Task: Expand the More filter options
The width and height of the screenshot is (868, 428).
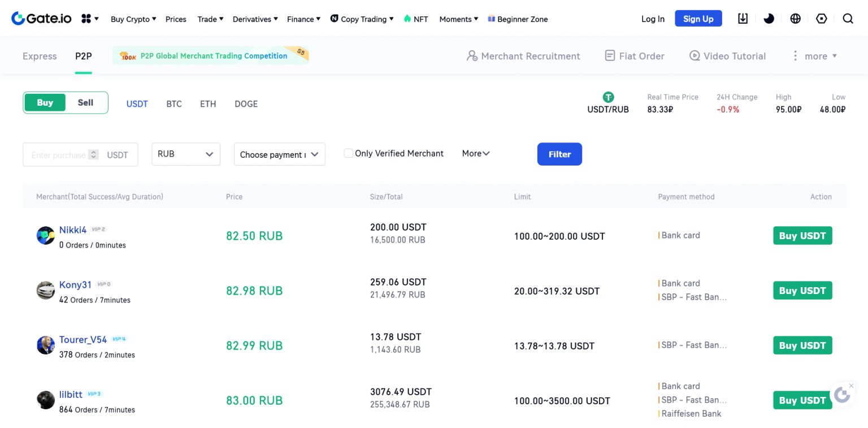Action: (476, 153)
